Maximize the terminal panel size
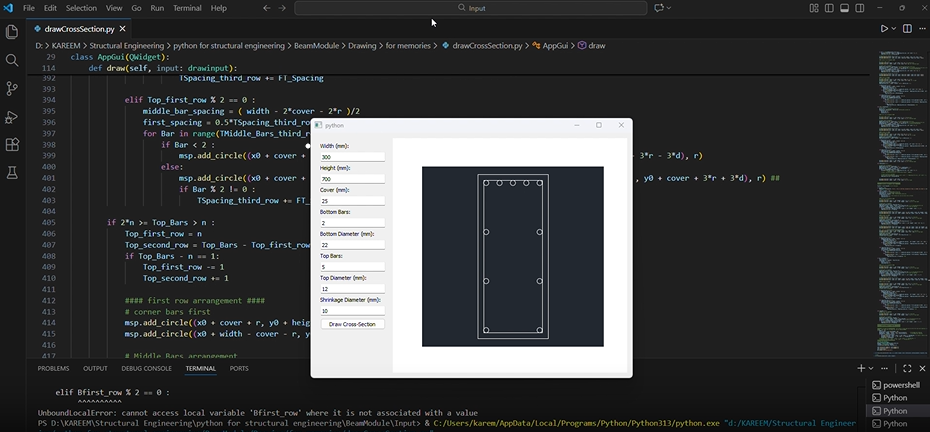The width and height of the screenshot is (930, 432). (x=907, y=369)
